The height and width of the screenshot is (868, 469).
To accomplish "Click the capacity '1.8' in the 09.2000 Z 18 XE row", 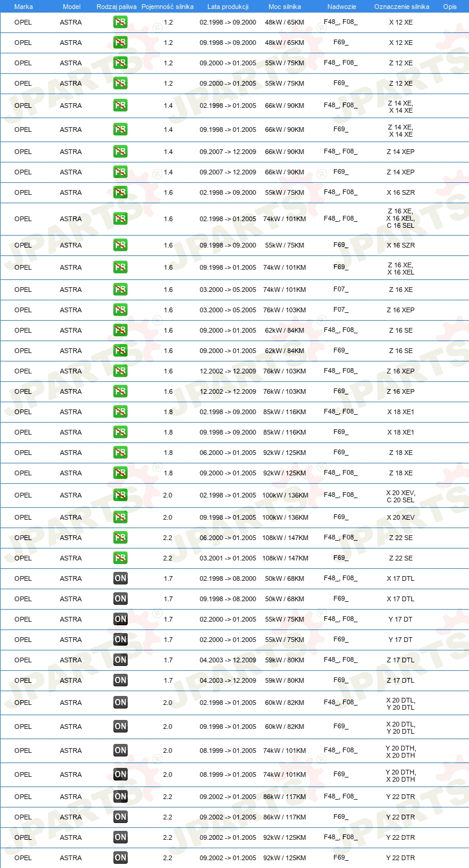I will point(168,473).
